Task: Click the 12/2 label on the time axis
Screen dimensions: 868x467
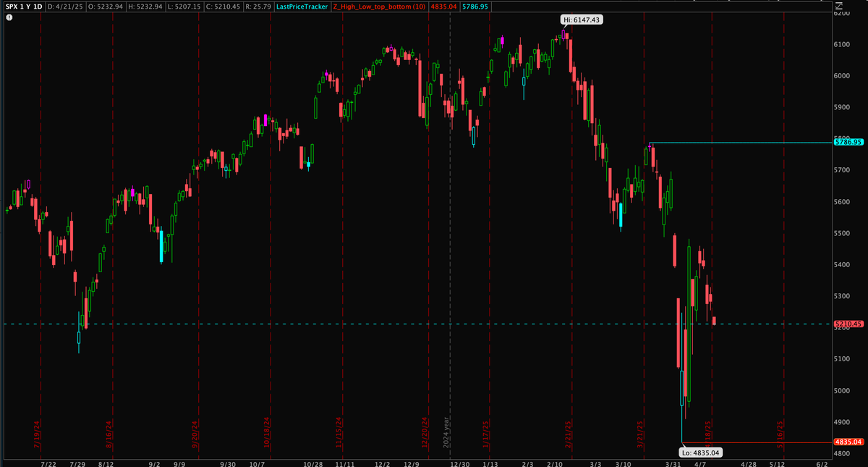Action: click(x=384, y=463)
